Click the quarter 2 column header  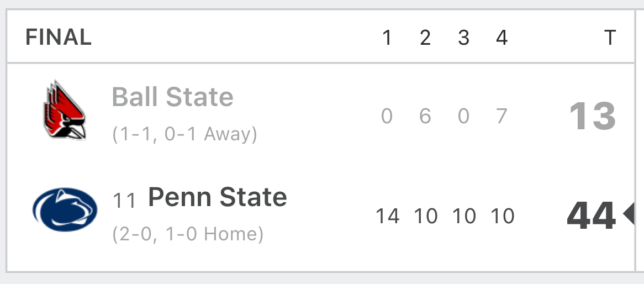coord(425,38)
